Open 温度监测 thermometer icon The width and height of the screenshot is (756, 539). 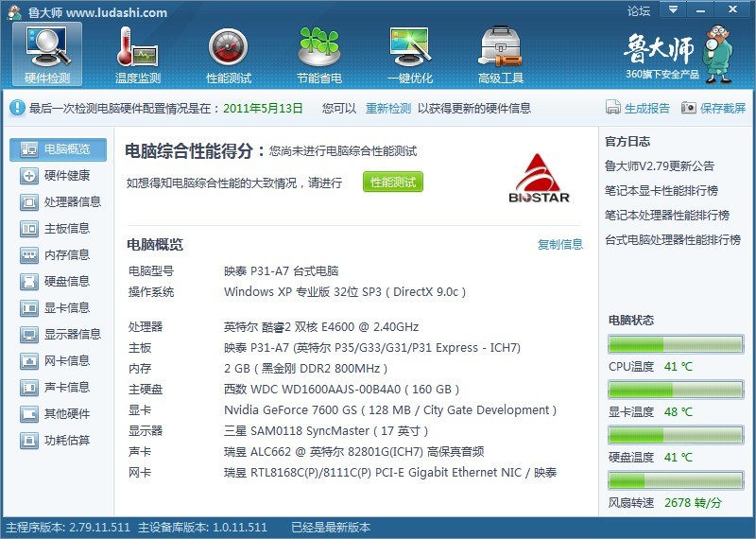click(137, 46)
